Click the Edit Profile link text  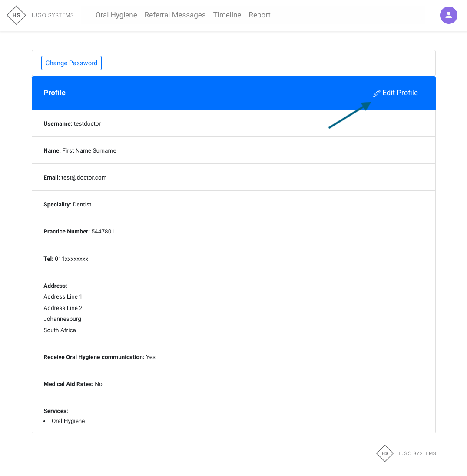[x=400, y=93]
